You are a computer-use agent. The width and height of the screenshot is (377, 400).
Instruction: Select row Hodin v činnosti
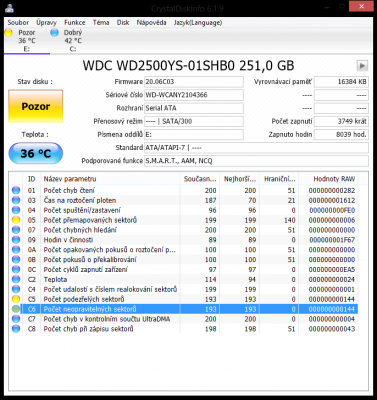[x=184, y=240]
